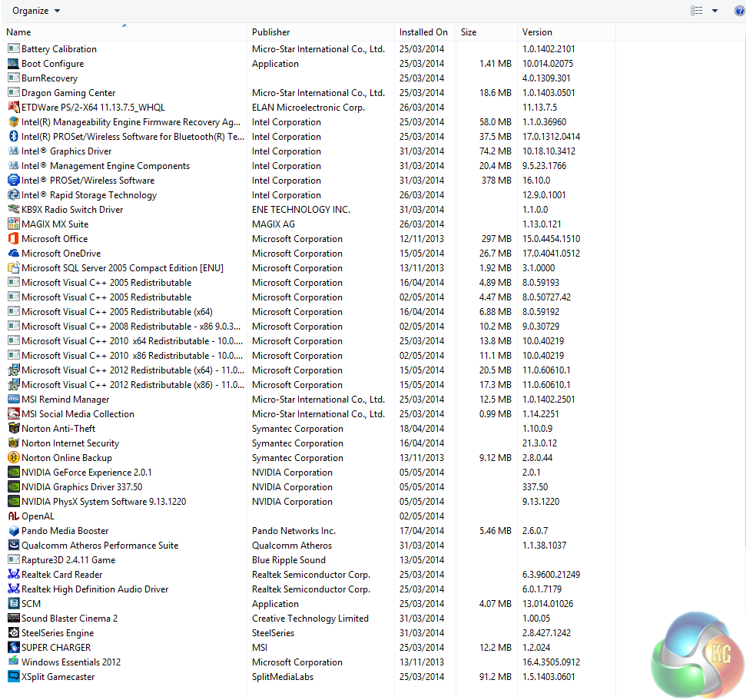
Task: Sort by Publisher column header
Action: pyautogui.click(x=270, y=32)
